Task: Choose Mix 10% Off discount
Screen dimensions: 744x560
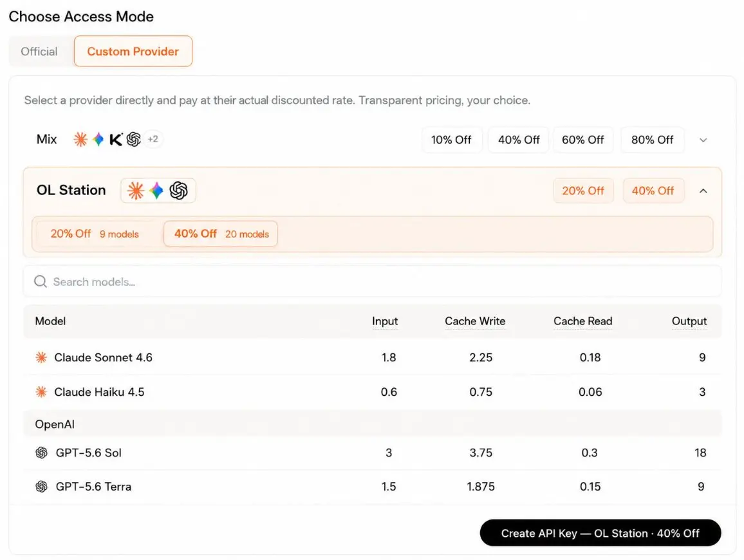Action: point(451,140)
